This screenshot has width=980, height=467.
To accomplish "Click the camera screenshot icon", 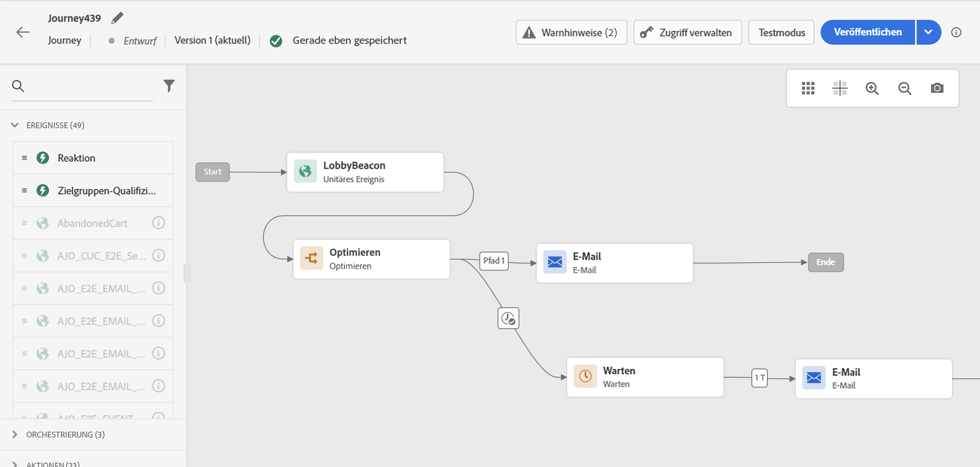I will [x=937, y=88].
